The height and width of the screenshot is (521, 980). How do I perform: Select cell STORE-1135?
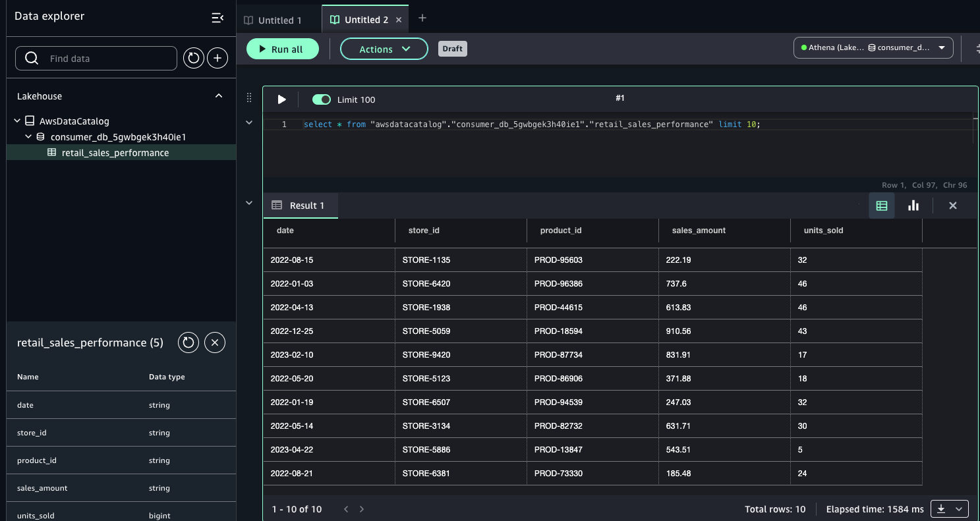click(461, 260)
